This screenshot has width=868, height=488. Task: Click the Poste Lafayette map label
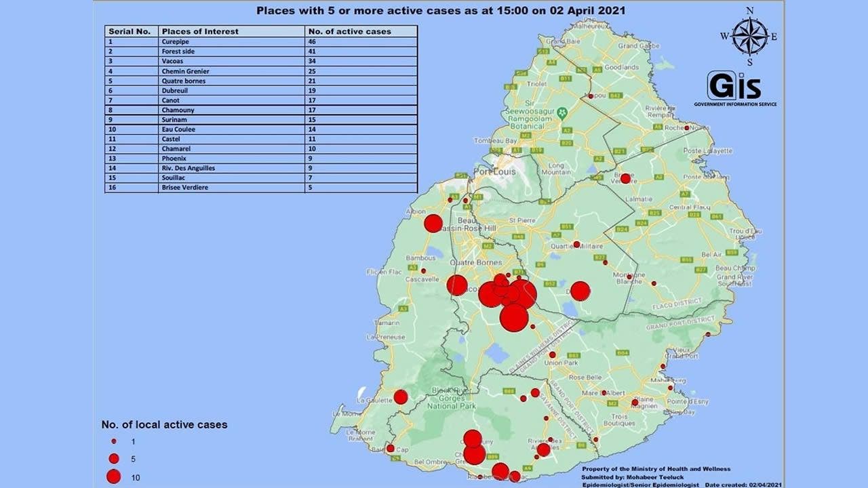[709, 150]
